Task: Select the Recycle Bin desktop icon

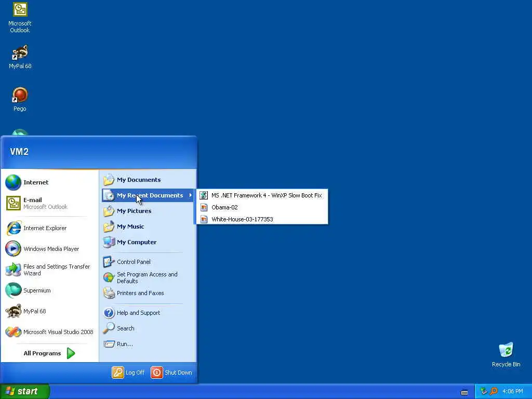Action: pyautogui.click(x=506, y=355)
